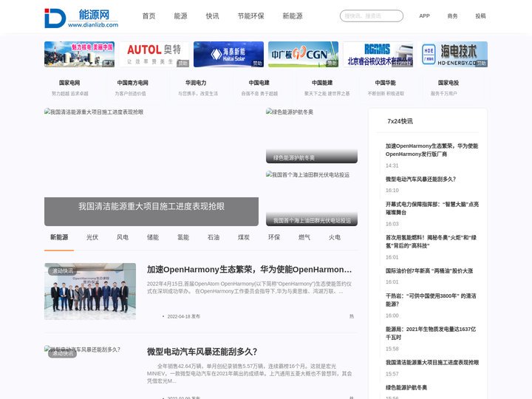Switch to the 燃气 tab
532x399 pixels.
point(304,237)
